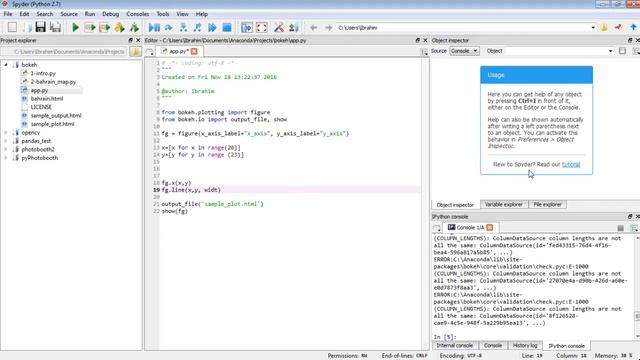Switch to the Internal console tab
Viewport: 640px width, 360px height.
pyautogui.click(x=455, y=345)
